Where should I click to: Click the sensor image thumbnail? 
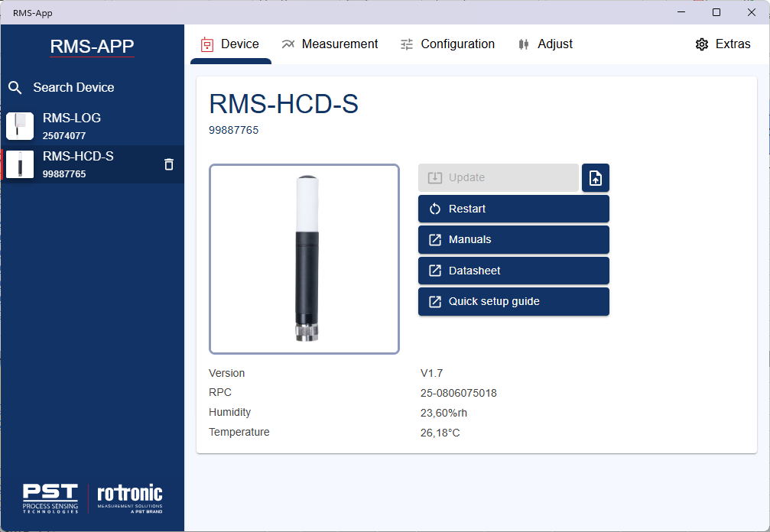coord(304,258)
